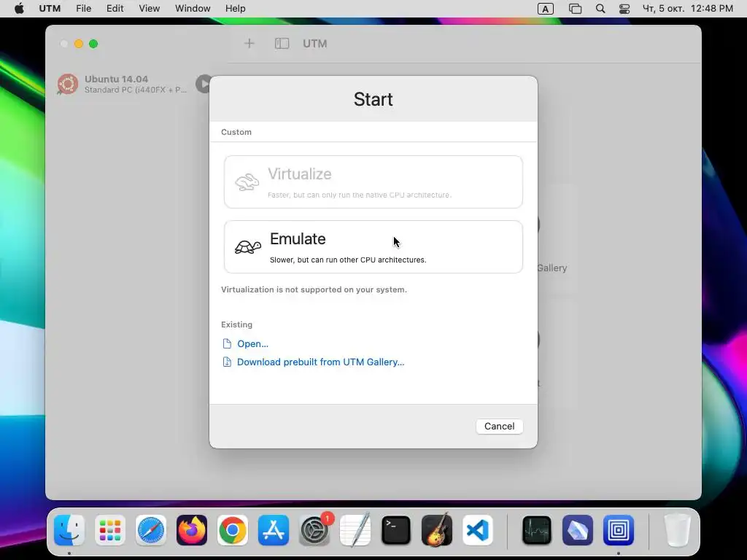Screen dimensions: 747x560
Task: Start Ubuntu 14.04 with play button
Action: click(x=204, y=85)
